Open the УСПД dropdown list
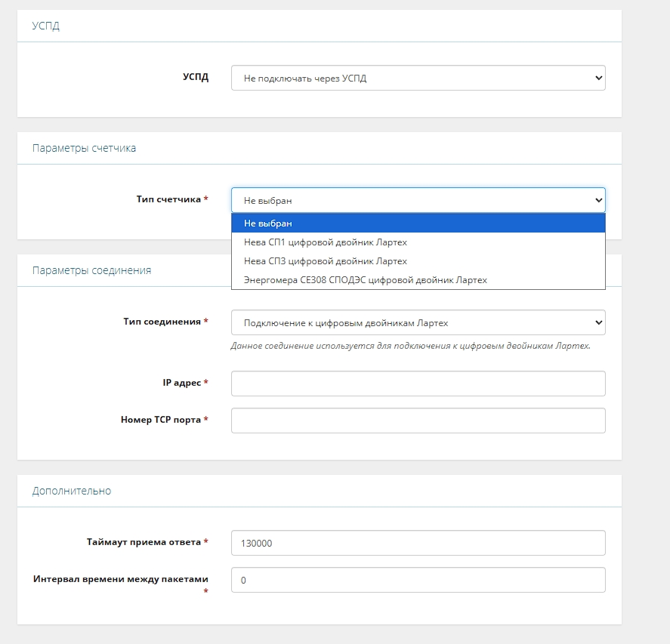 coord(418,78)
